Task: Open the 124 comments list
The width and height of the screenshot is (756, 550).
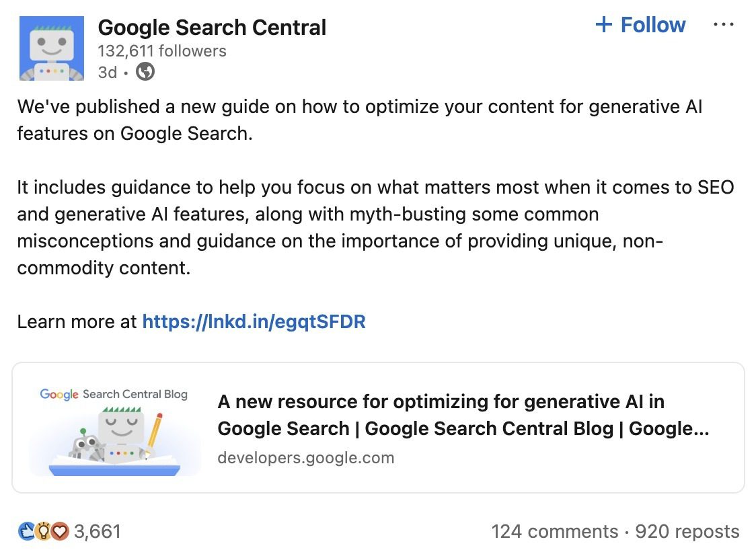Action: [554, 532]
